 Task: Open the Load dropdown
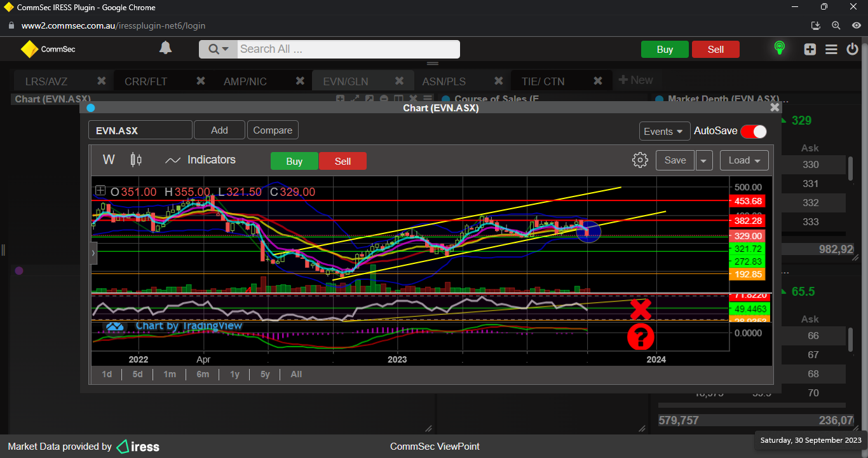[x=744, y=160]
